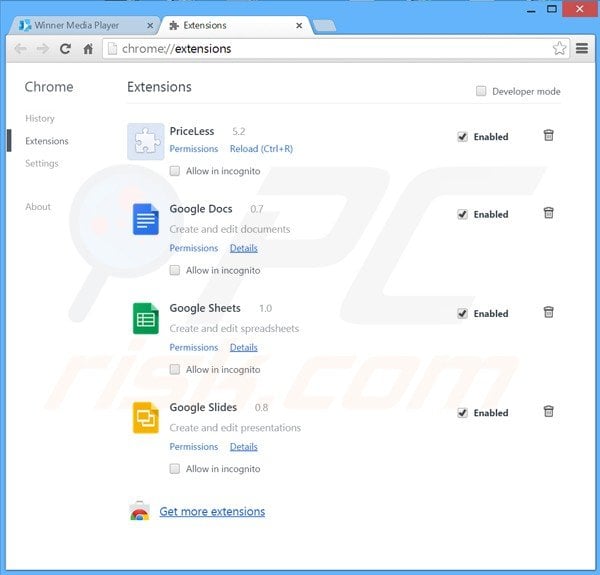This screenshot has height=575, width=600.
Task: Go to the Home page icon
Action: [x=88, y=49]
